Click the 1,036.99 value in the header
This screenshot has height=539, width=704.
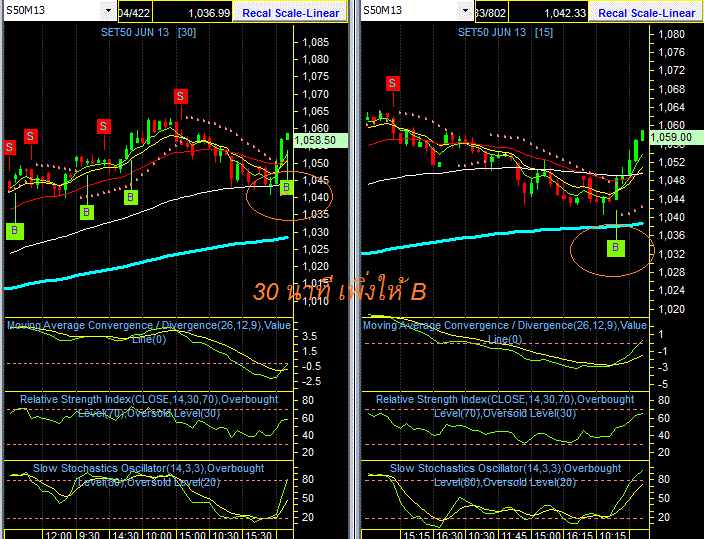pos(193,13)
